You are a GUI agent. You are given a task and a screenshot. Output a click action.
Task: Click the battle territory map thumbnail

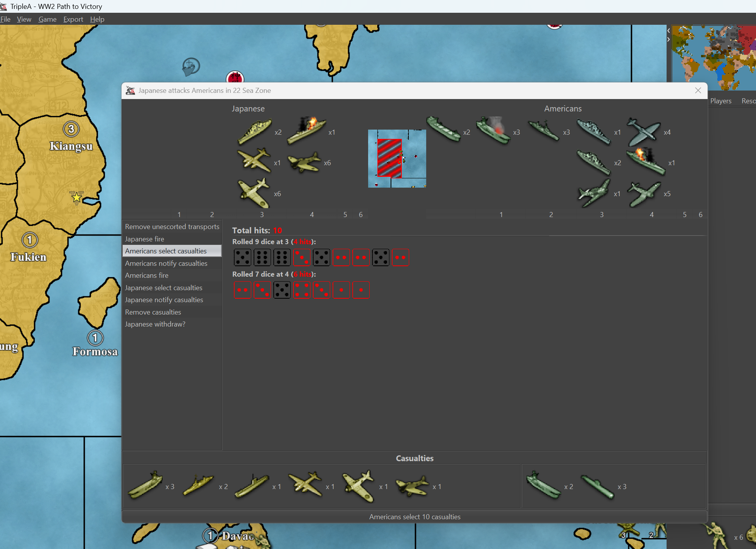coord(397,159)
